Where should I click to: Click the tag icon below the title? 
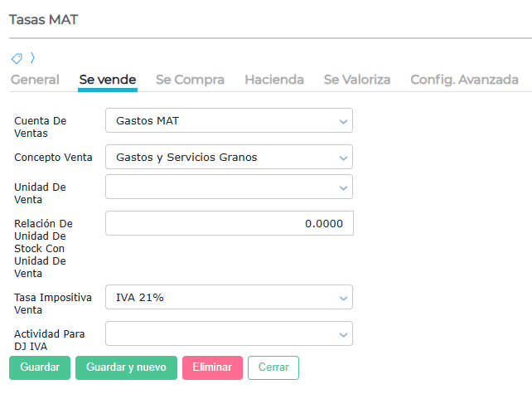[x=17, y=58]
